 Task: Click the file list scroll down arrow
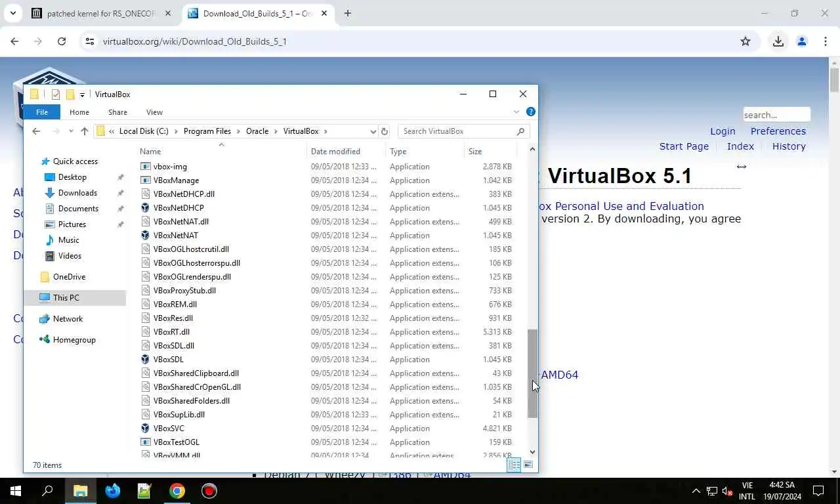point(532,452)
